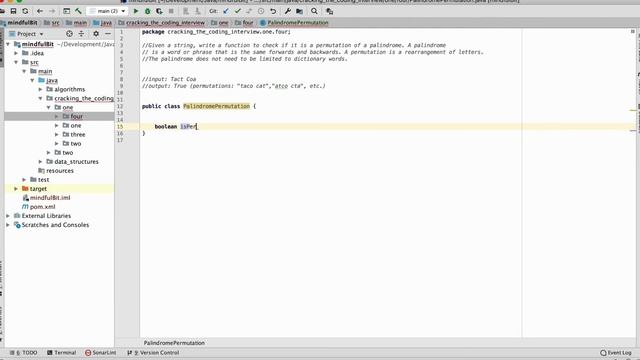Open the Terminal tool window tab

tap(61, 353)
